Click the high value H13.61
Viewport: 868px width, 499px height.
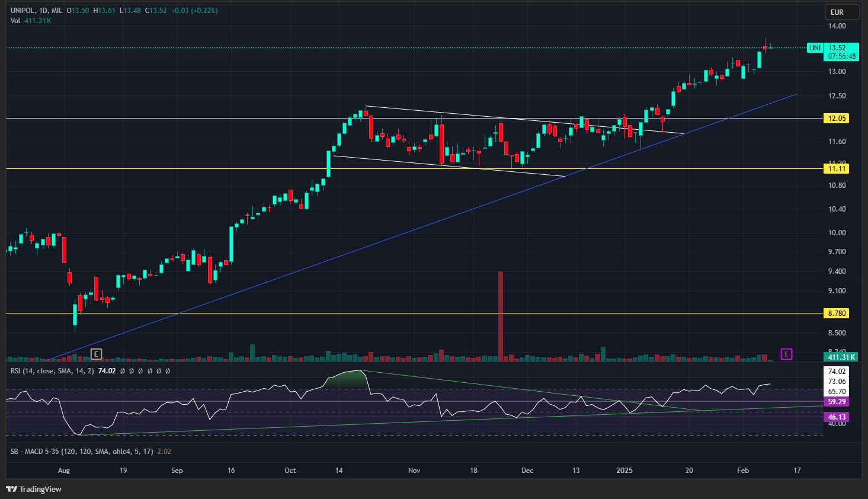coord(104,11)
